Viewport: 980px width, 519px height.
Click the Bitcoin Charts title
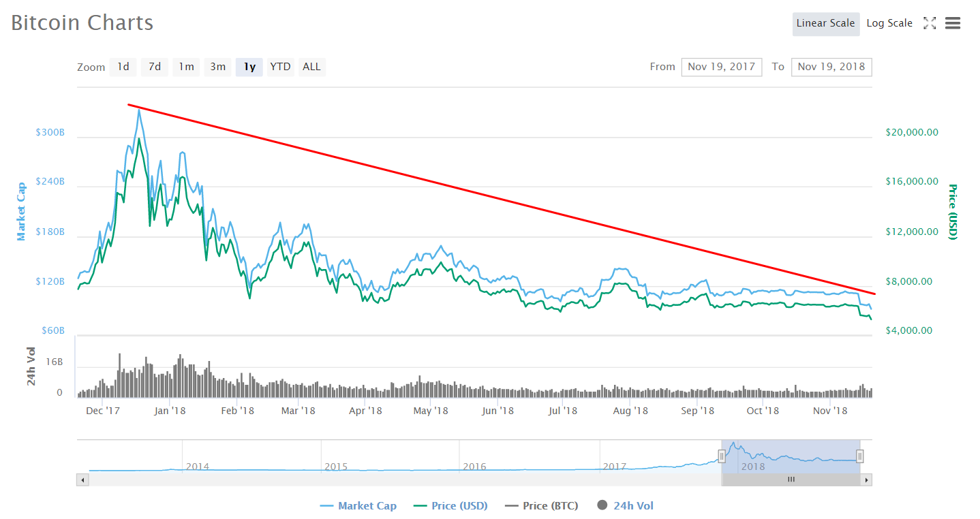tap(82, 22)
